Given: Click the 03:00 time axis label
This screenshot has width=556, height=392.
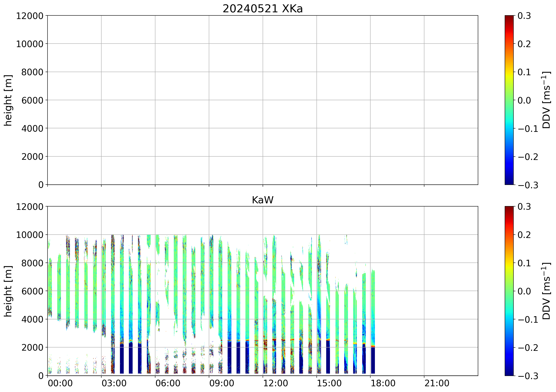Looking at the screenshot, I should [x=114, y=383].
